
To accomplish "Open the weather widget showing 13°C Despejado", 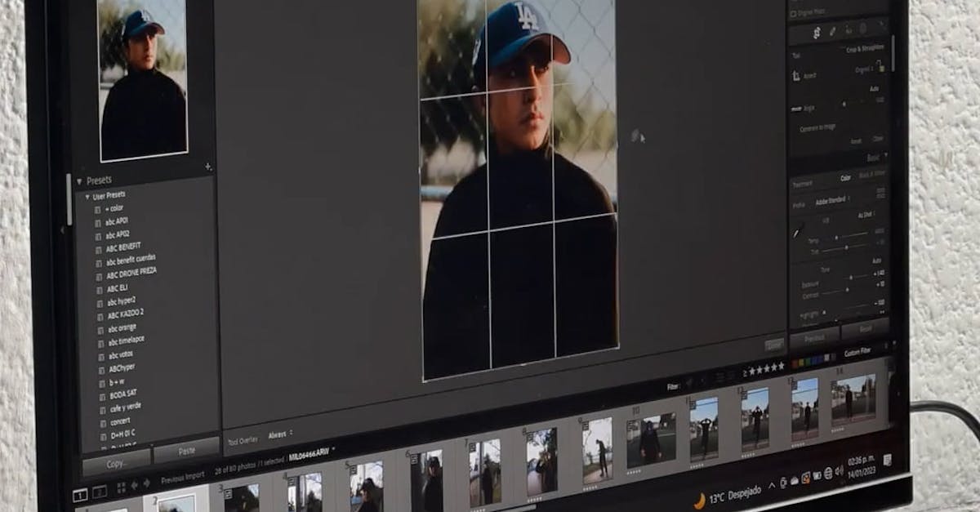I will [727, 495].
